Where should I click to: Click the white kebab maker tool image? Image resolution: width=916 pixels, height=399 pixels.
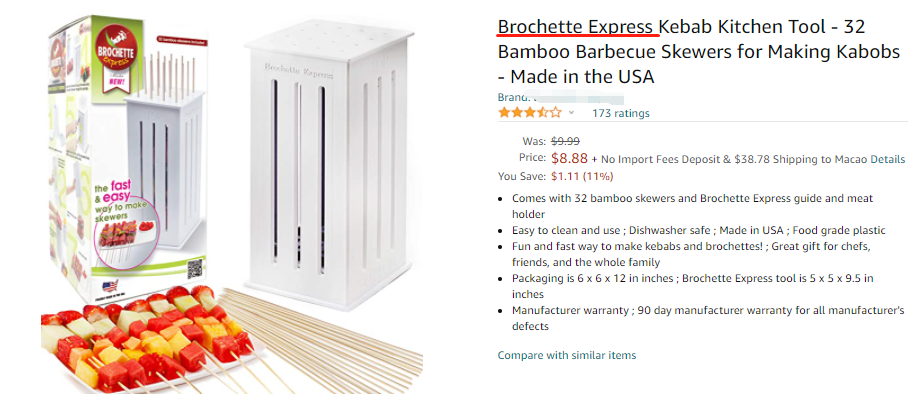pyautogui.click(x=328, y=167)
